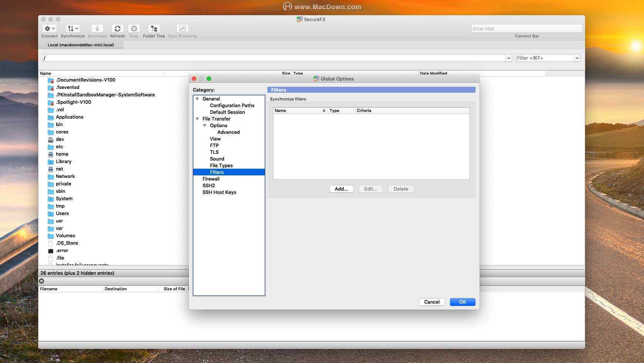Collapse the Options tree node
The image size is (644, 363).
tap(205, 125)
